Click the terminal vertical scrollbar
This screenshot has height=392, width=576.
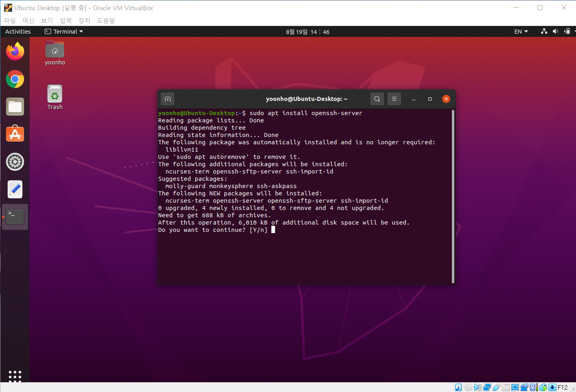[x=453, y=197]
